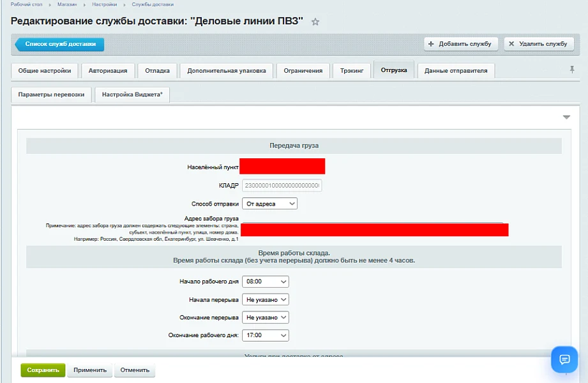This screenshot has height=383, width=588.
Task: Open the chat support bubble
Action: [564, 359]
